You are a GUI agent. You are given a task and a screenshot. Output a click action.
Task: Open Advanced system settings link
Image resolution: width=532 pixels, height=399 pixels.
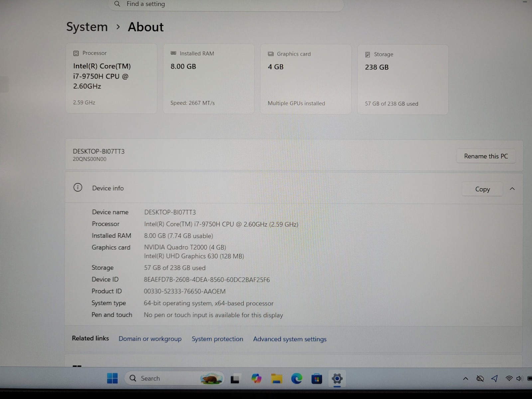coord(290,339)
